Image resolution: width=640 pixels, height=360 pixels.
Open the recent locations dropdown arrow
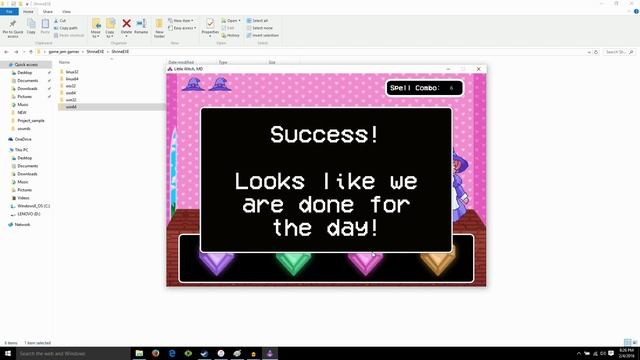24,52
